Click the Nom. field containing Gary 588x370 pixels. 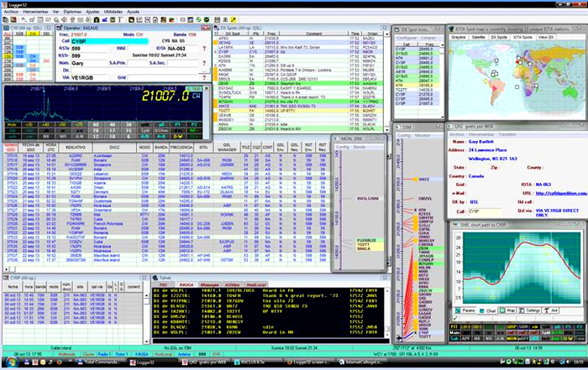pyautogui.click(x=89, y=63)
